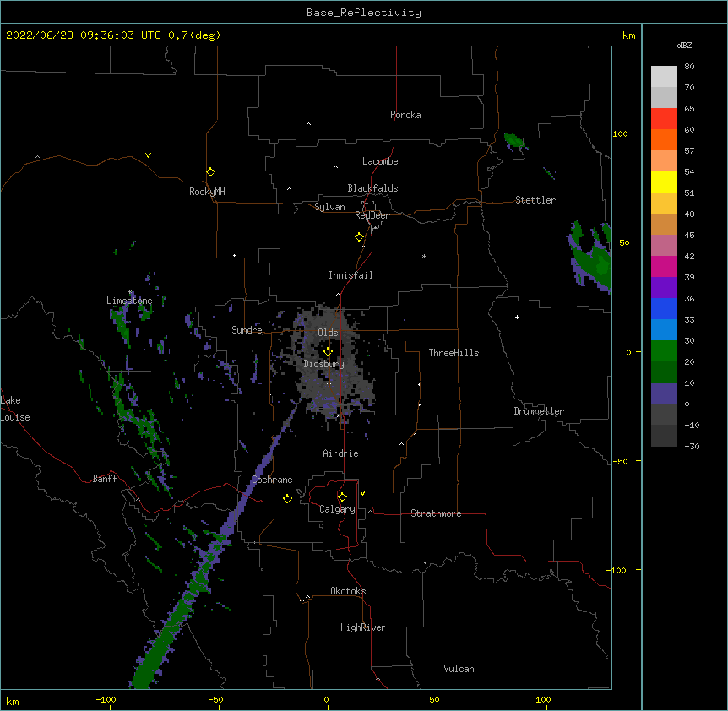
Task: Click the Banff town label
Action: [105, 479]
